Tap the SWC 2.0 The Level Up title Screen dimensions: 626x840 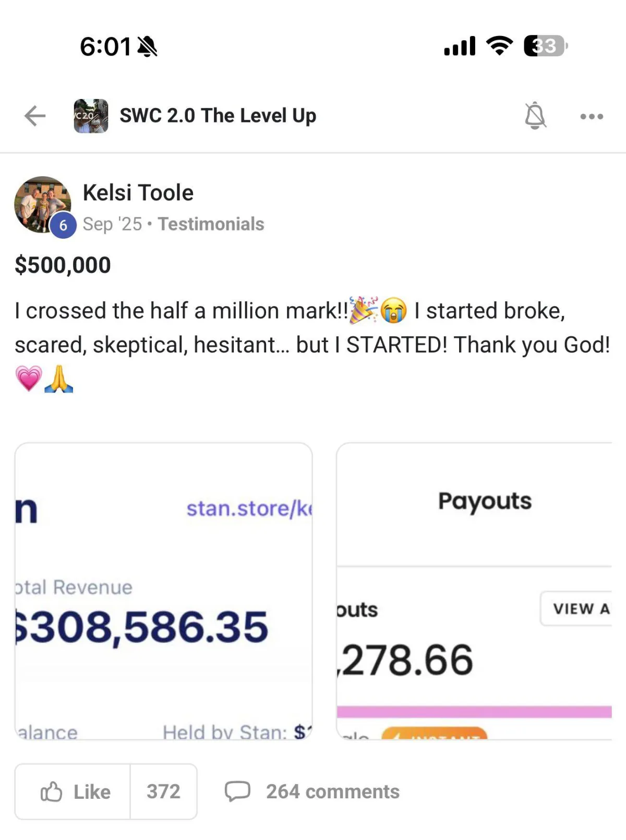point(218,116)
